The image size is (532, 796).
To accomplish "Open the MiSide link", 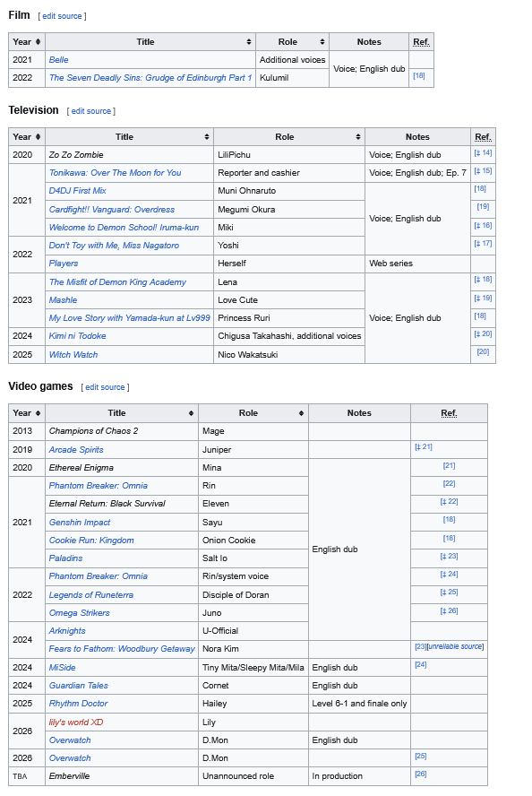I will coord(63,668).
